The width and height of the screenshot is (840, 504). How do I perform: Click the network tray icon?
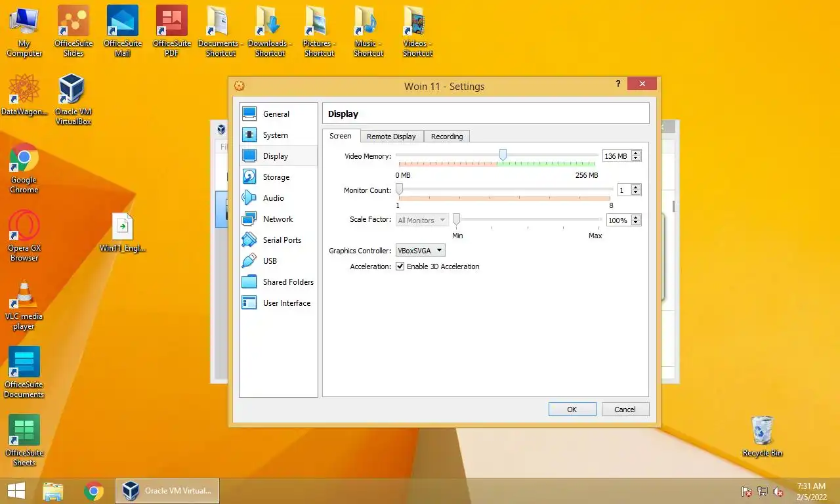[x=763, y=492]
